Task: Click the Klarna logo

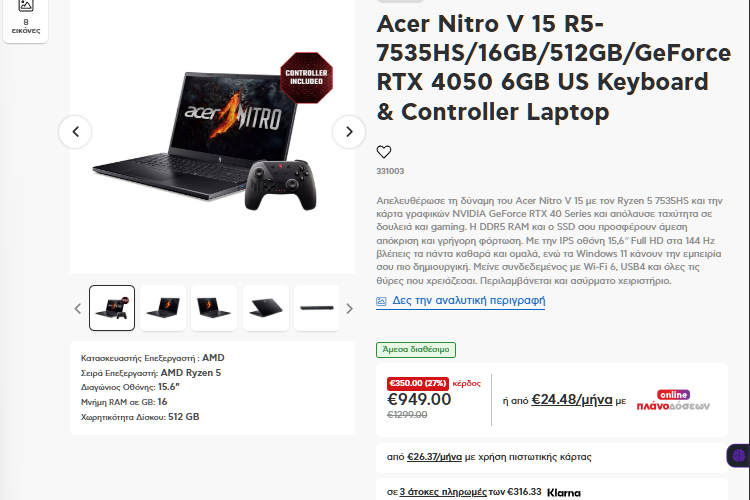Action: (563, 492)
